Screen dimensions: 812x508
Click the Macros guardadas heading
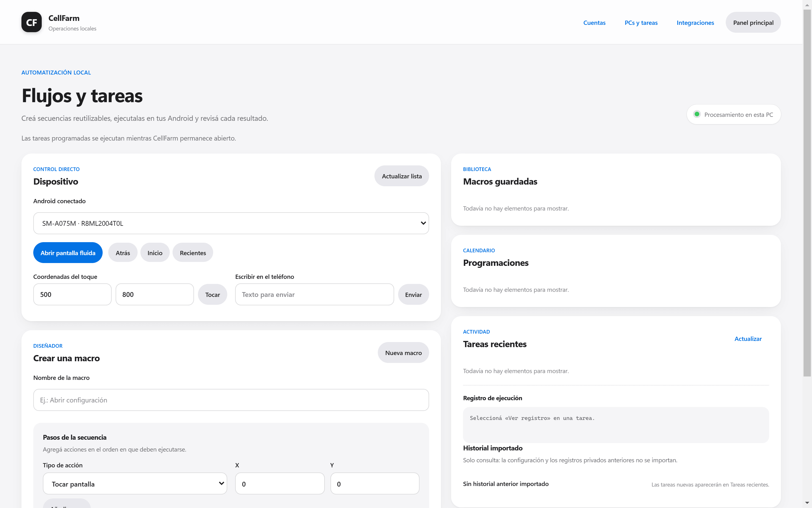[500, 181]
